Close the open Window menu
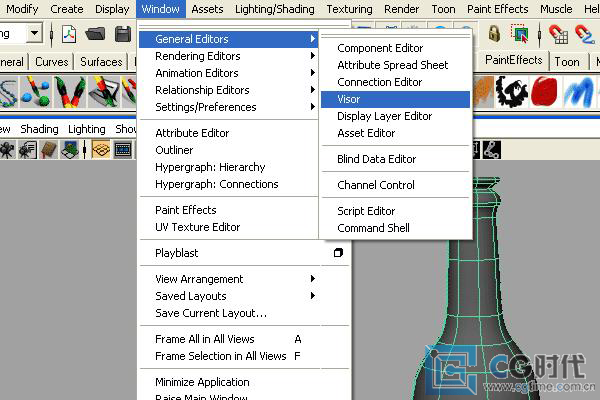Image resolution: width=600 pixels, height=400 pixels. point(160,9)
